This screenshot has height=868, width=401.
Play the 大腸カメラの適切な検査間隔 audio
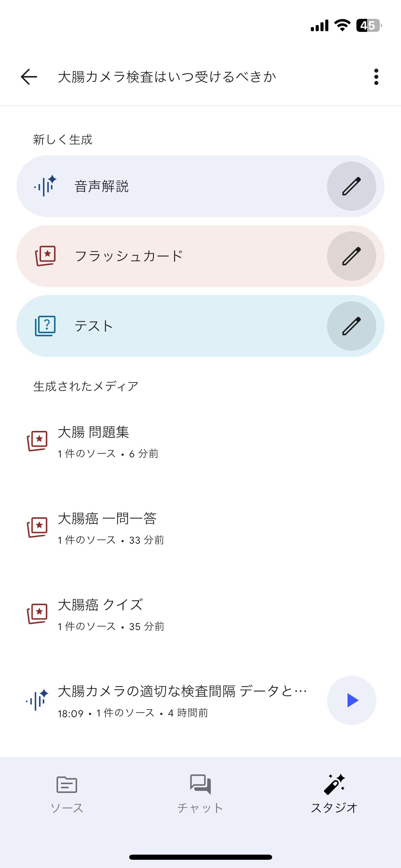pyautogui.click(x=351, y=700)
